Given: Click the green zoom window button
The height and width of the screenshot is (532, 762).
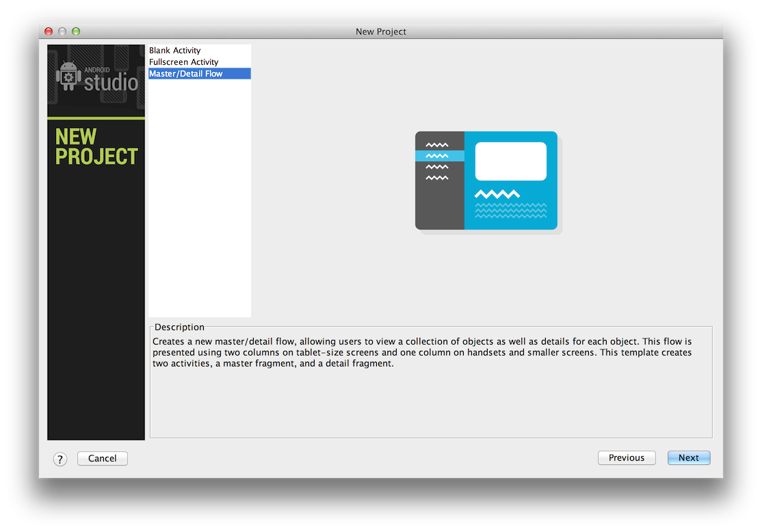Looking at the screenshot, I should pos(76,31).
